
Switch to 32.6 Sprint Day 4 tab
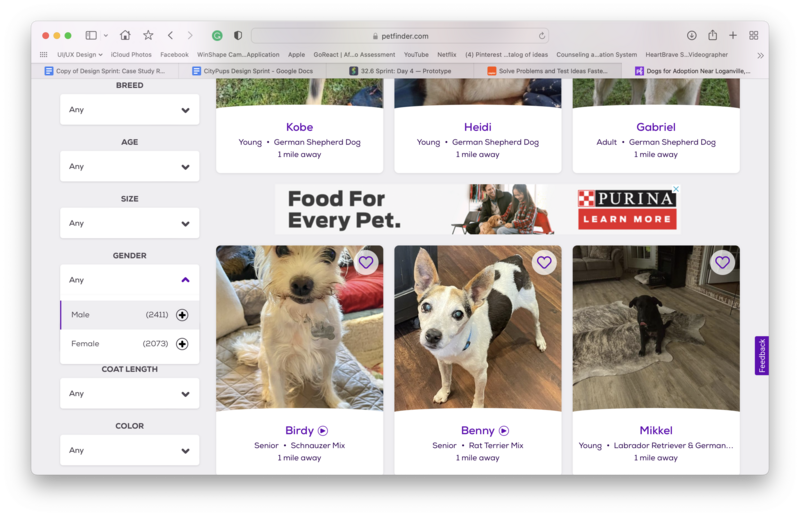click(401, 71)
